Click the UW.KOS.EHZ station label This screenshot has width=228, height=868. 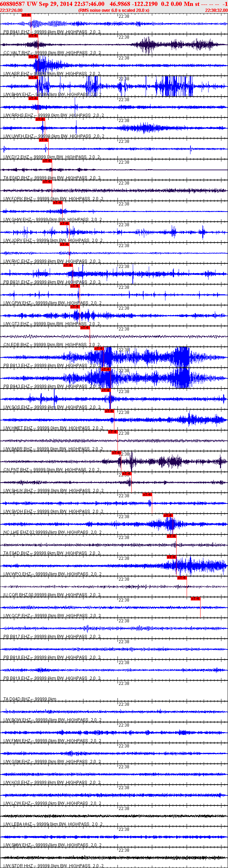(x=17, y=783)
